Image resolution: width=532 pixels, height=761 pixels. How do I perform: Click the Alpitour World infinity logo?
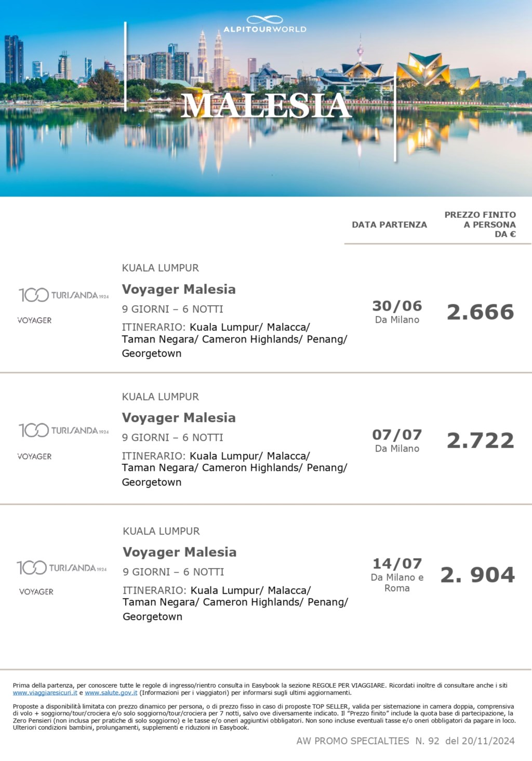[x=265, y=24]
